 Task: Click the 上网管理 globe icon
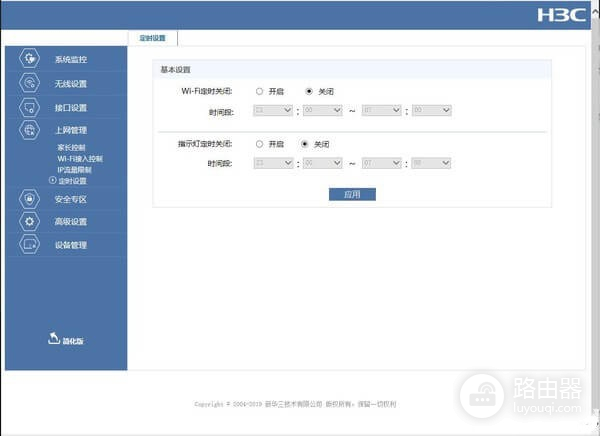(x=30, y=130)
